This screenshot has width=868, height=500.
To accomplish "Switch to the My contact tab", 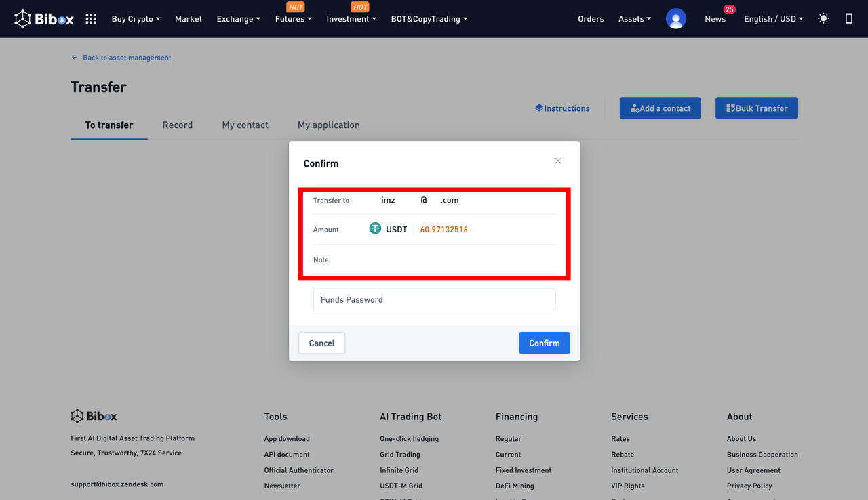I will [x=245, y=125].
